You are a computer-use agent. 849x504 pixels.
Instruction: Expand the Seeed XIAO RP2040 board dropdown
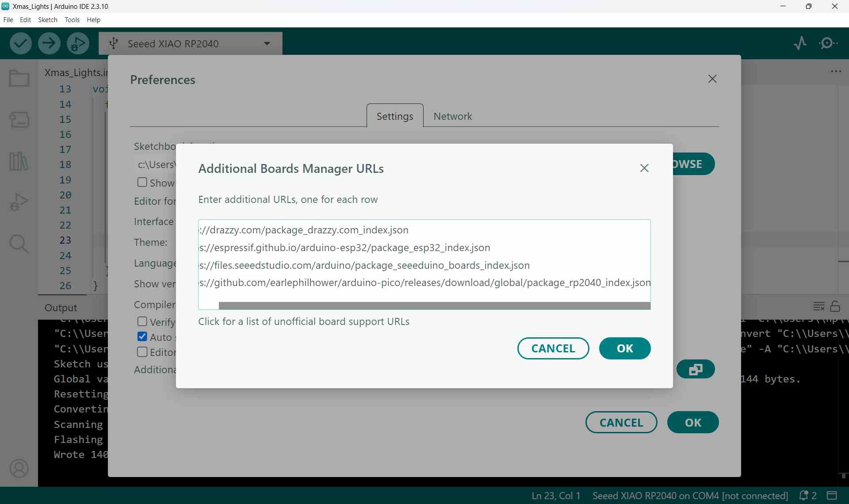pyautogui.click(x=267, y=43)
